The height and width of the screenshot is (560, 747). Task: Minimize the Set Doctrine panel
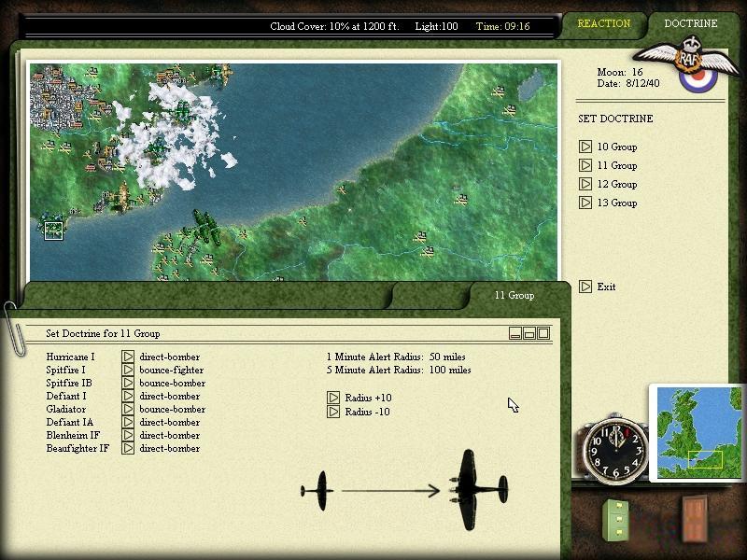[x=515, y=333]
